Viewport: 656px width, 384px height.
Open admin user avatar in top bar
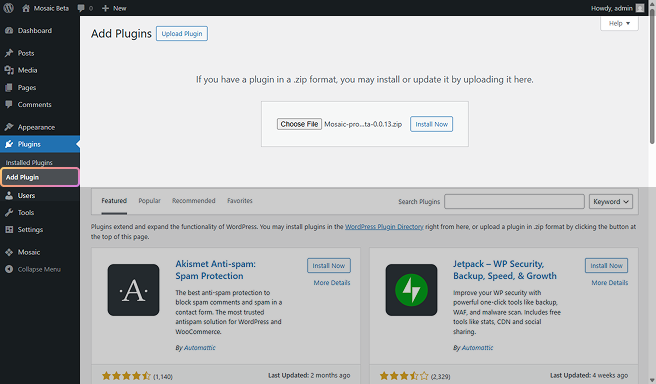click(640, 8)
